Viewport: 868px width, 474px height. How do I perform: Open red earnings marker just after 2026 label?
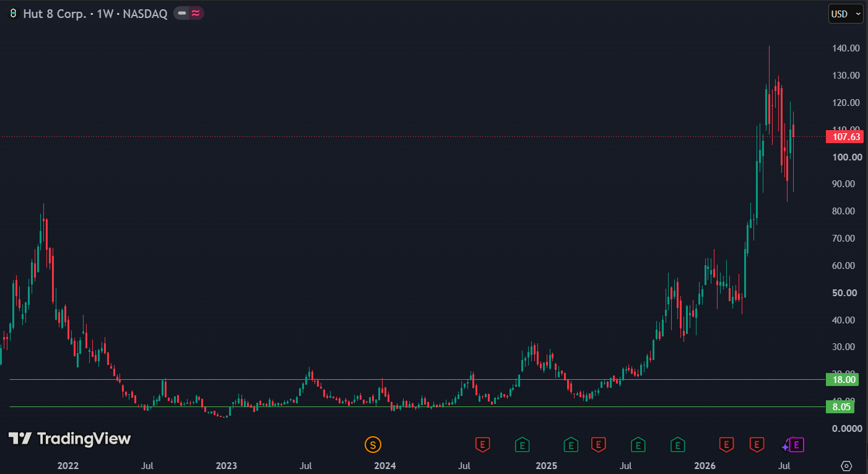(x=726, y=444)
